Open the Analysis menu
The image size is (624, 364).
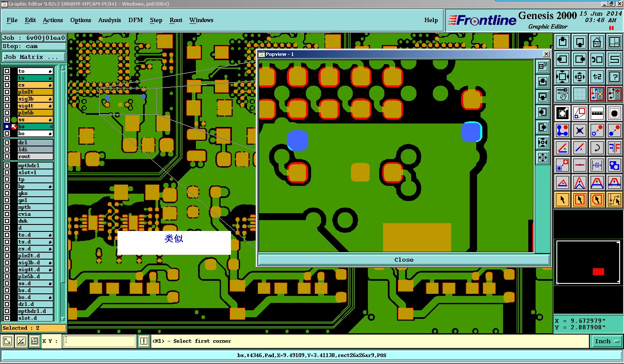click(x=110, y=20)
